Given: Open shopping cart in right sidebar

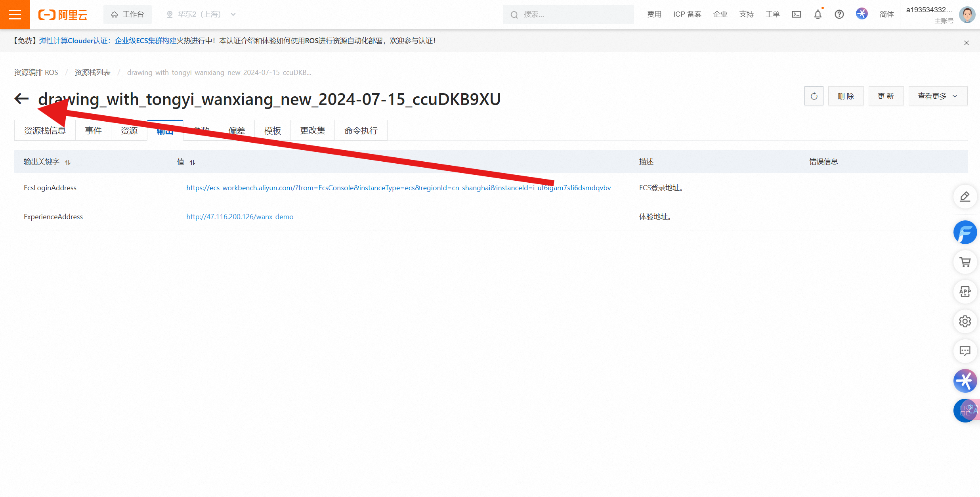Looking at the screenshot, I should pyautogui.click(x=965, y=262).
